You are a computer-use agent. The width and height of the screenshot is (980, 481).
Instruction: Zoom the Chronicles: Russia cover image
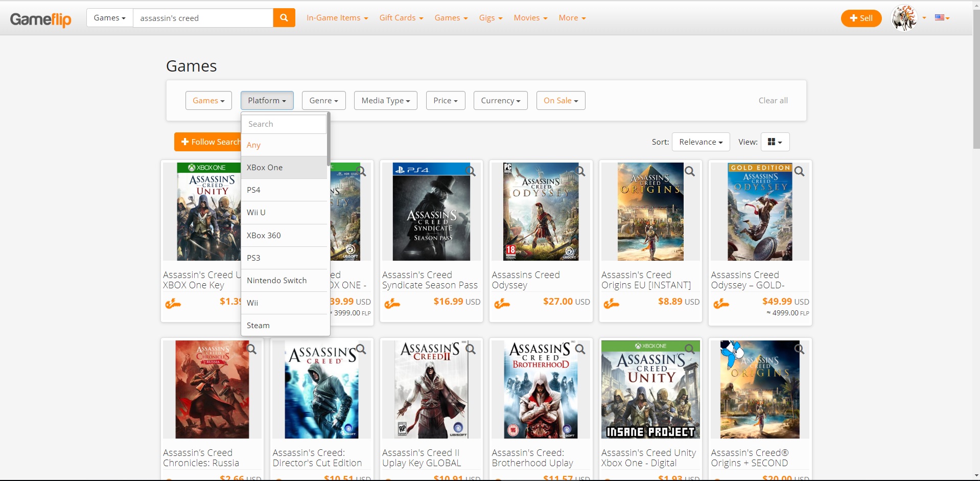pos(252,349)
